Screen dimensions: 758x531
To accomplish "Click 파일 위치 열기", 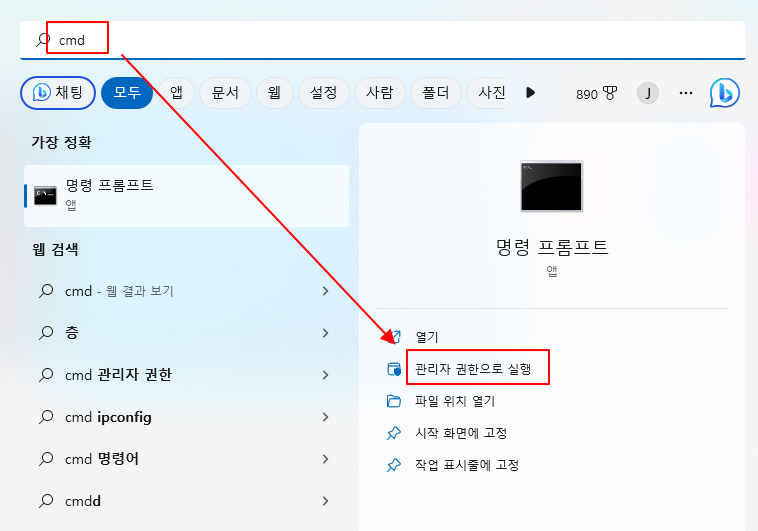I will [455, 401].
